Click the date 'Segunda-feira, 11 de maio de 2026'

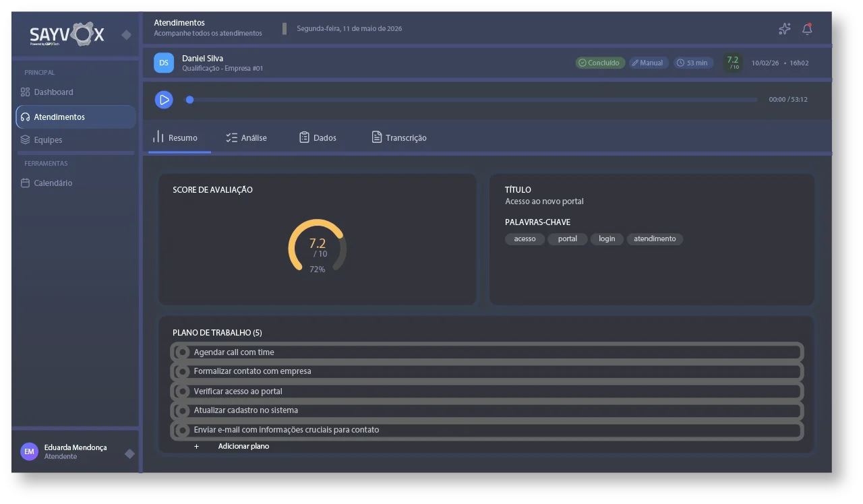coord(349,29)
